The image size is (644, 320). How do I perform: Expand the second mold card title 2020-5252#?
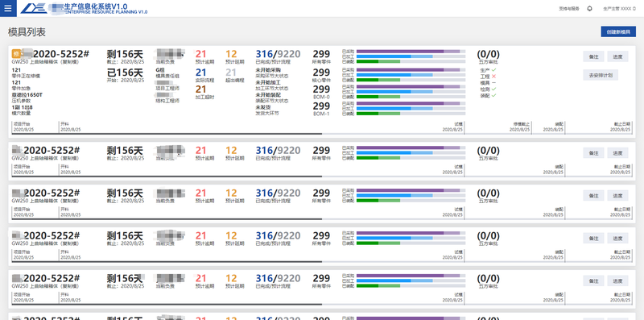pyautogui.click(x=52, y=150)
